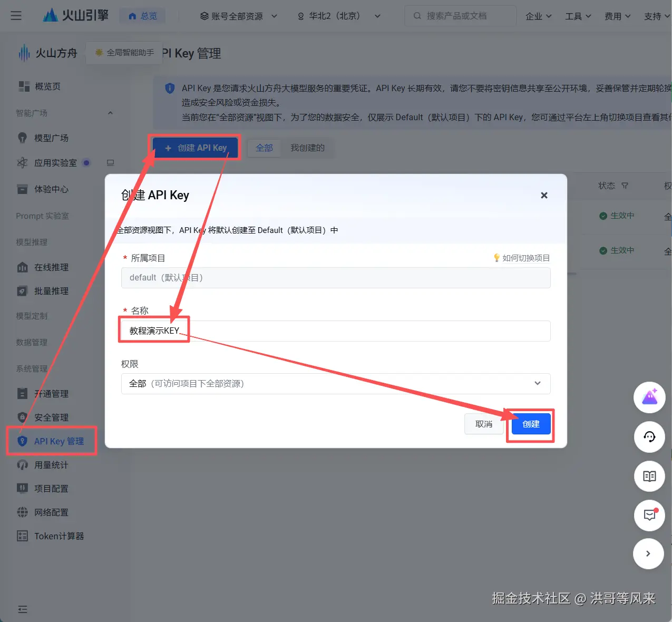The width and height of the screenshot is (672, 622).
Task: Click the 用量统计 gauge icon
Action: (22, 465)
